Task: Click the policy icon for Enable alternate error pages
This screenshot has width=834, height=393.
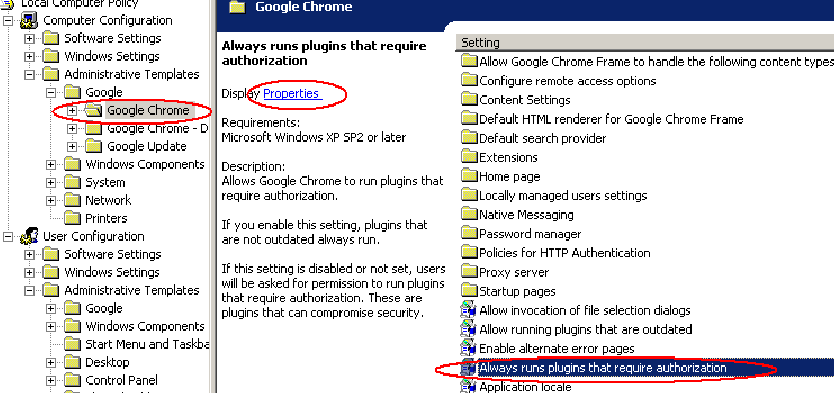Action: tap(469, 348)
